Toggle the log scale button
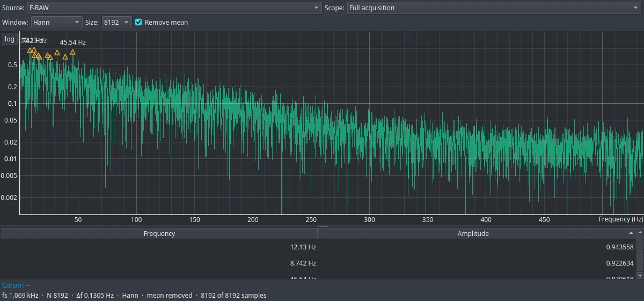644x301 pixels. coord(10,39)
